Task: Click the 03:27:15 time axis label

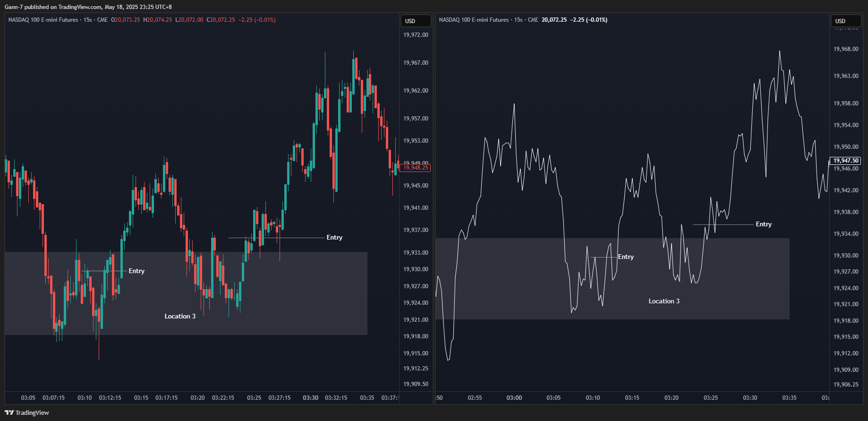Action: 280,398
